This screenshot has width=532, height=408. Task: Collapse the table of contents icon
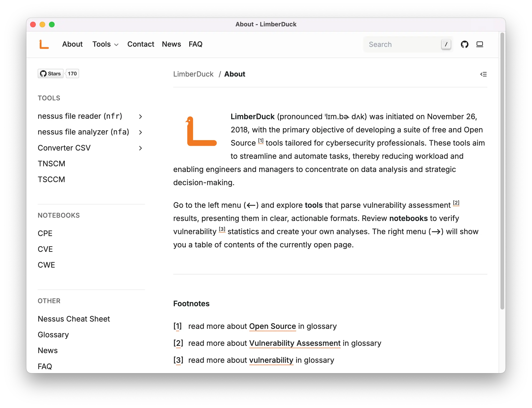tap(483, 74)
